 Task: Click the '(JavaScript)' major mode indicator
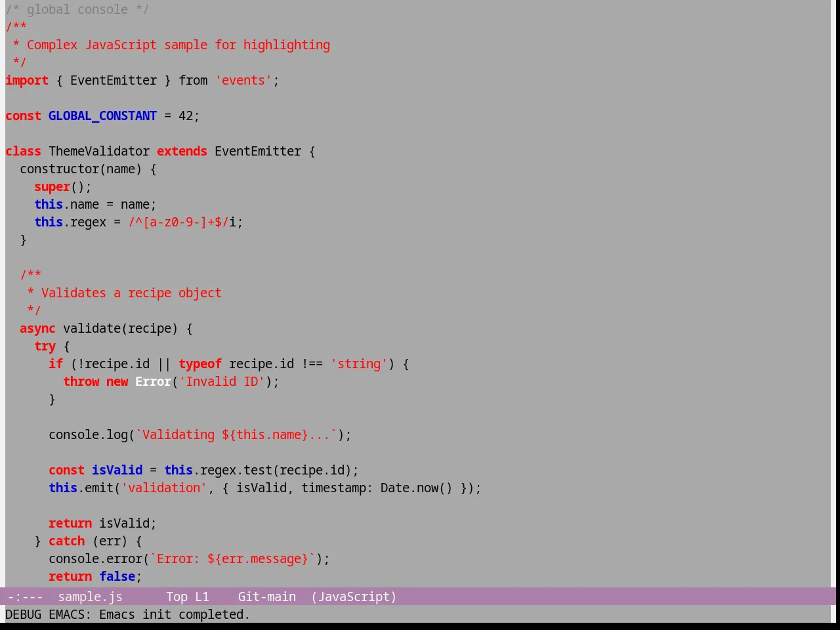point(354,597)
